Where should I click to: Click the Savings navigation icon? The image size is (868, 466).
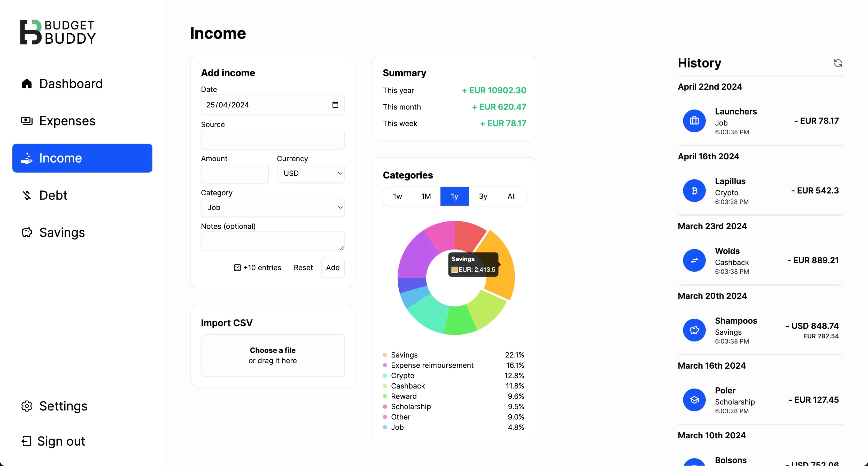coord(27,232)
